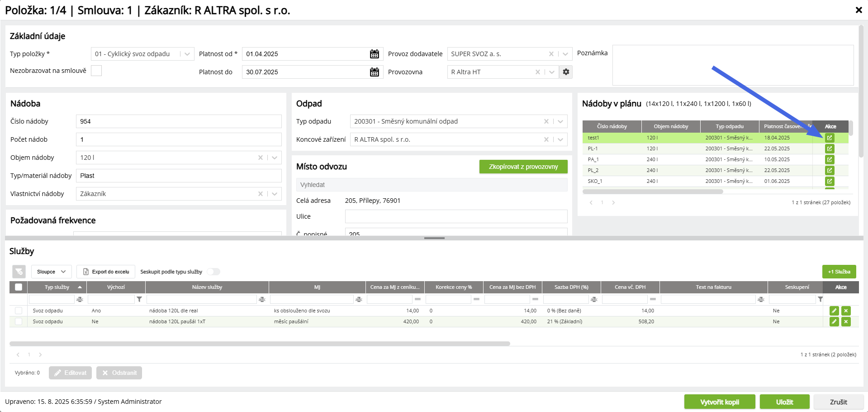Clear filters in Služby table
The width and height of the screenshot is (868, 412).
click(19, 272)
